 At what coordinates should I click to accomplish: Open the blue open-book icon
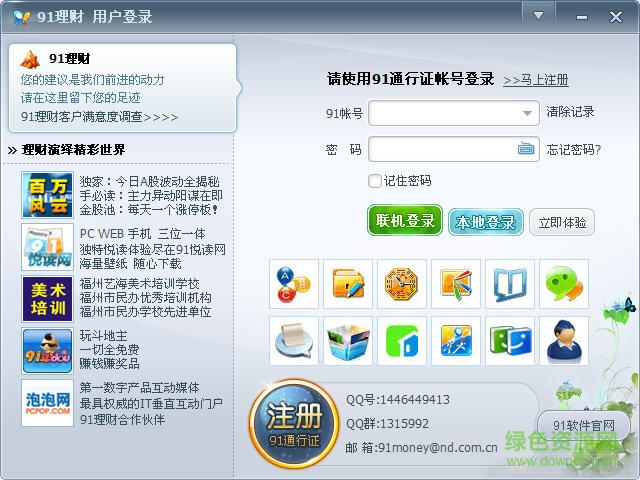pyautogui.click(x=510, y=284)
